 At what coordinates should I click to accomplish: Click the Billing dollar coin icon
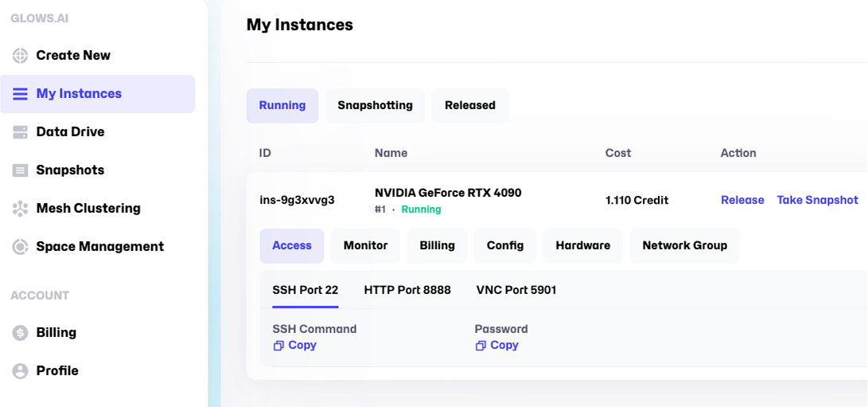click(20, 333)
